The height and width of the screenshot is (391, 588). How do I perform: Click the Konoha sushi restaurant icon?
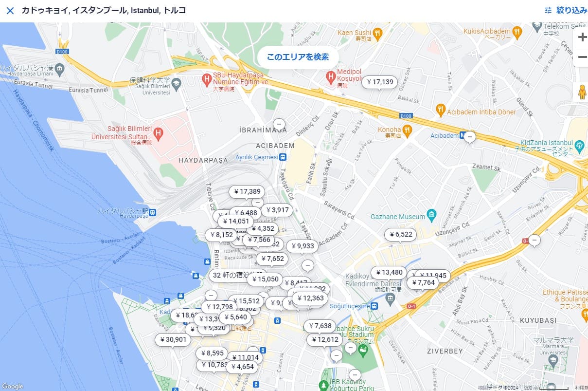tap(408, 130)
